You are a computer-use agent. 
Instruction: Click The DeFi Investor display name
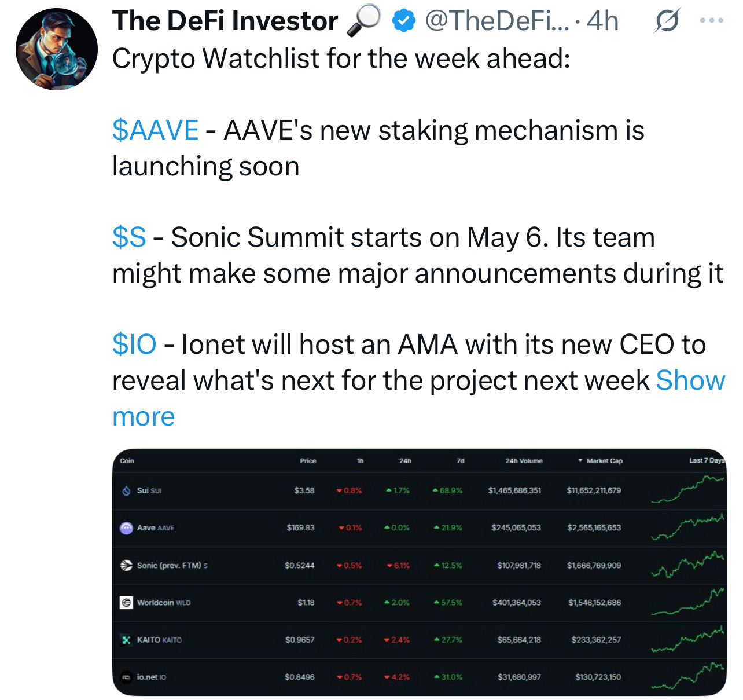tap(225, 21)
